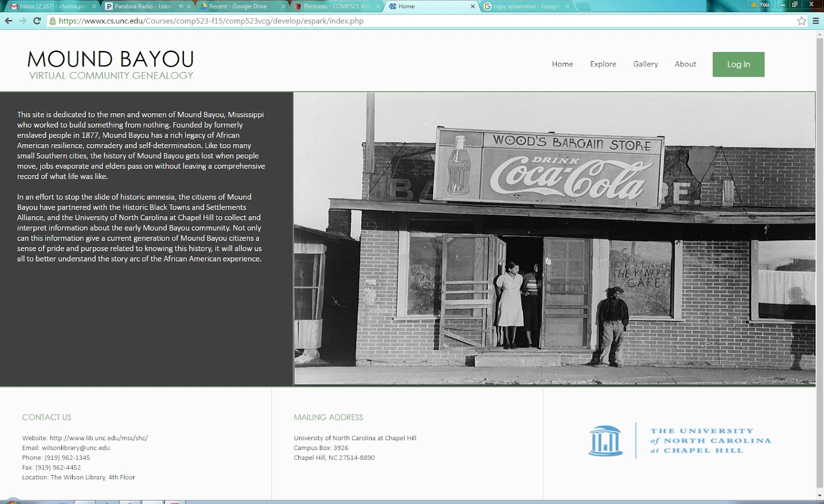
Task: Go back using the browser back arrow
Action: coord(8,21)
